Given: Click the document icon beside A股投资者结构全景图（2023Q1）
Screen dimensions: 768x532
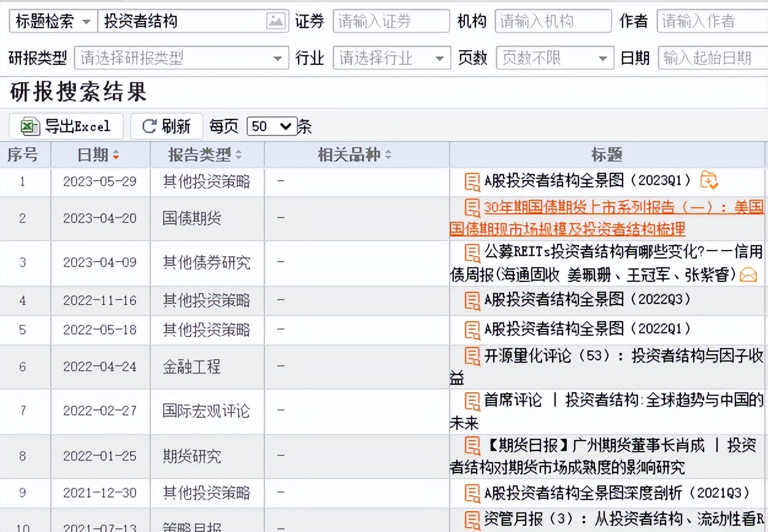Looking at the screenshot, I should coord(470,181).
